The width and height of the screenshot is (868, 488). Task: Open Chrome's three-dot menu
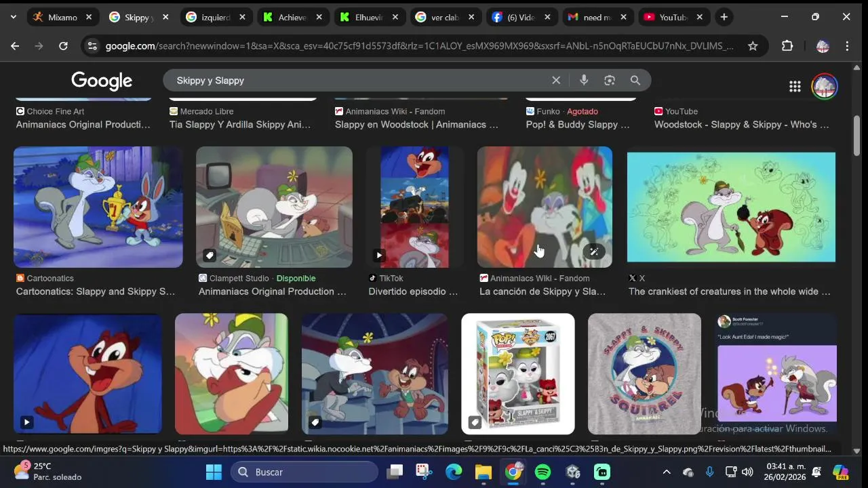[847, 46]
